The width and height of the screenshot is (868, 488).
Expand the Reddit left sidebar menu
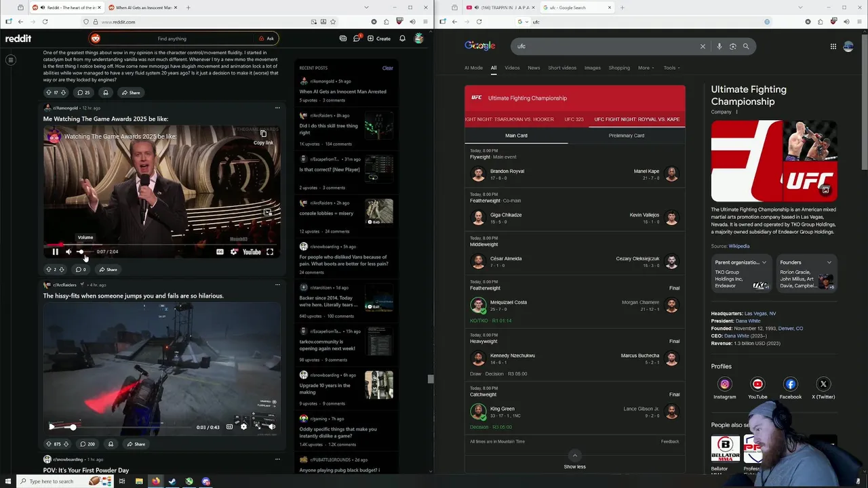click(x=11, y=60)
